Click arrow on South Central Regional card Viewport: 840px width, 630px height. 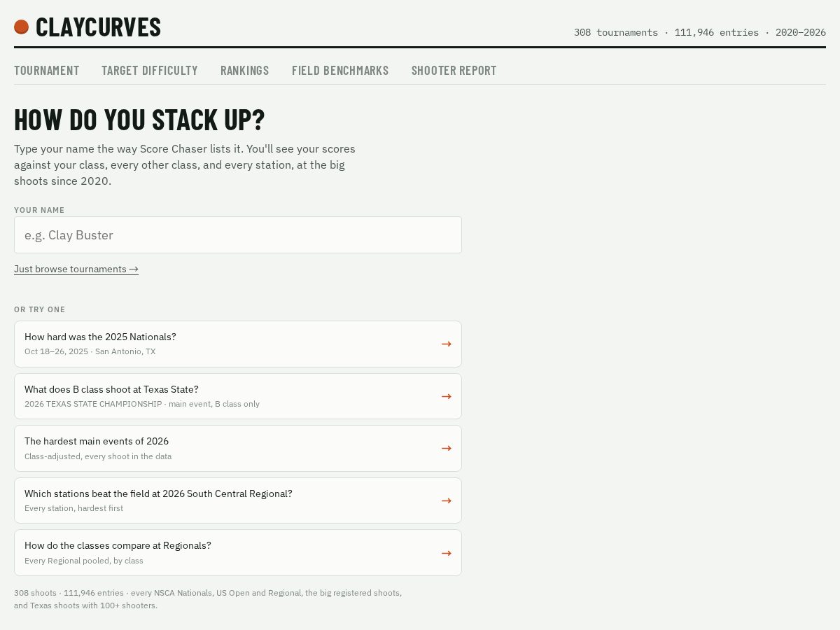[447, 500]
